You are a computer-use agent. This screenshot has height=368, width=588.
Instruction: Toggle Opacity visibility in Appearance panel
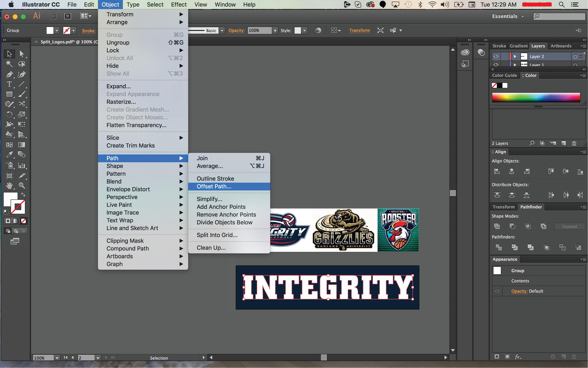click(497, 291)
